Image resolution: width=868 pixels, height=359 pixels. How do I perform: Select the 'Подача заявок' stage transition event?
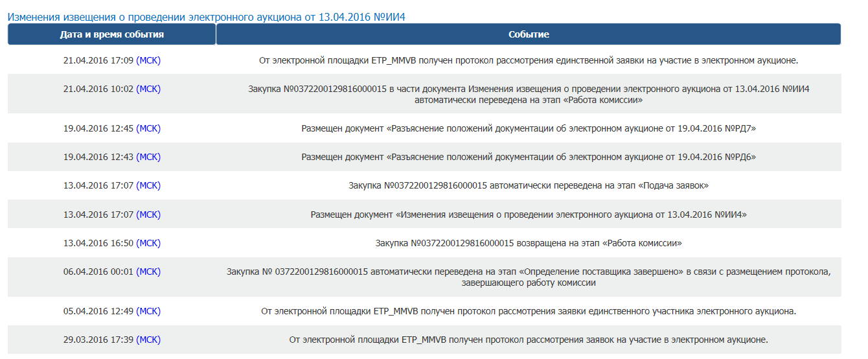pyautogui.click(x=529, y=185)
